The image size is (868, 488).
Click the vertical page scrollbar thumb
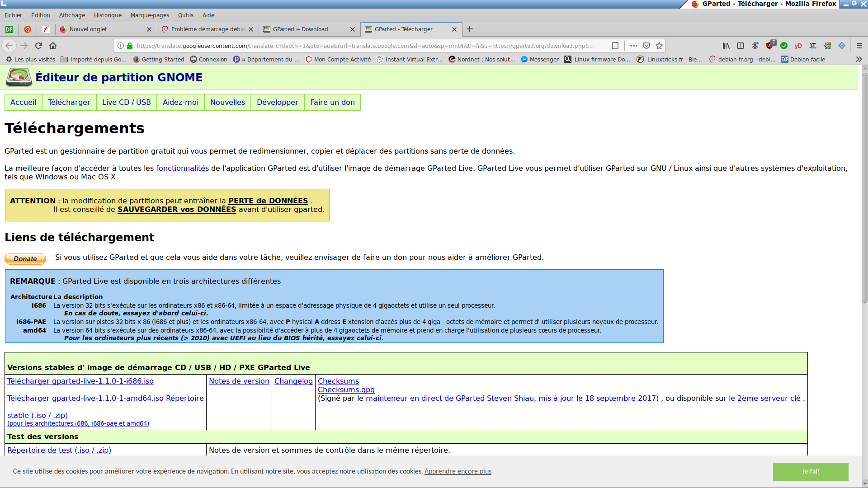864,188
